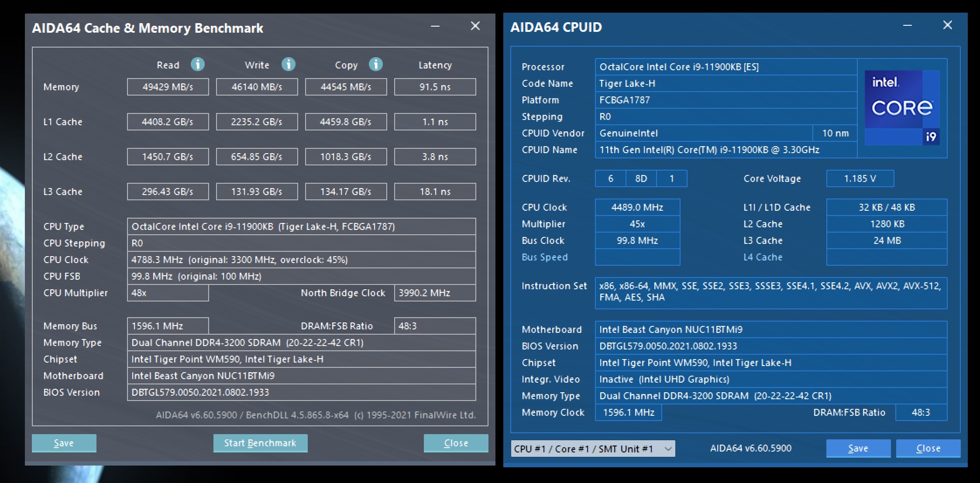Click the 10 nm process value
Image resolution: width=980 pixels, height=483 pixels.
(835, 133)
